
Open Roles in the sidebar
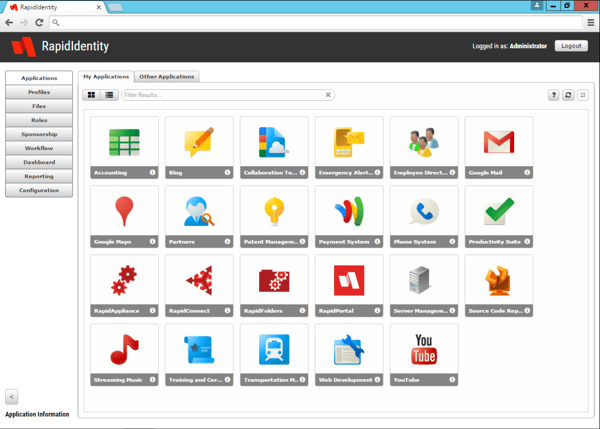39,120
